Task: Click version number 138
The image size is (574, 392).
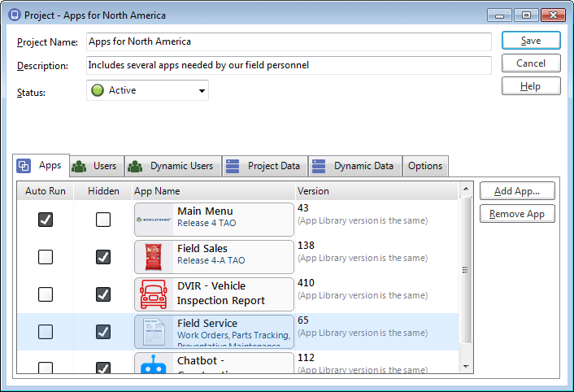Action: click(x=306, y=246)
